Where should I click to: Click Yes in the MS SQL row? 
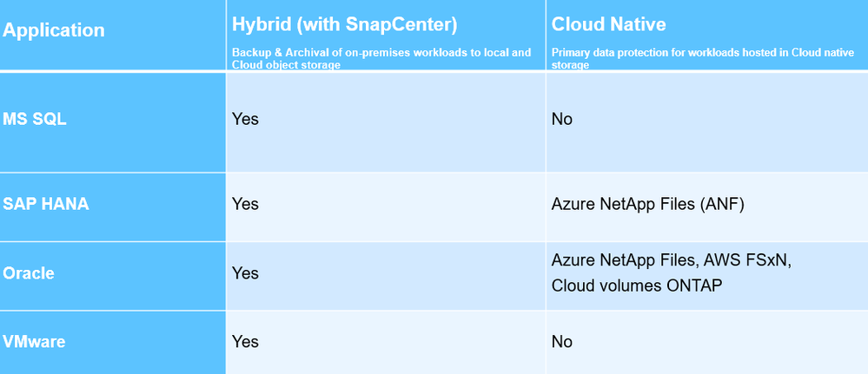(245, 119)
